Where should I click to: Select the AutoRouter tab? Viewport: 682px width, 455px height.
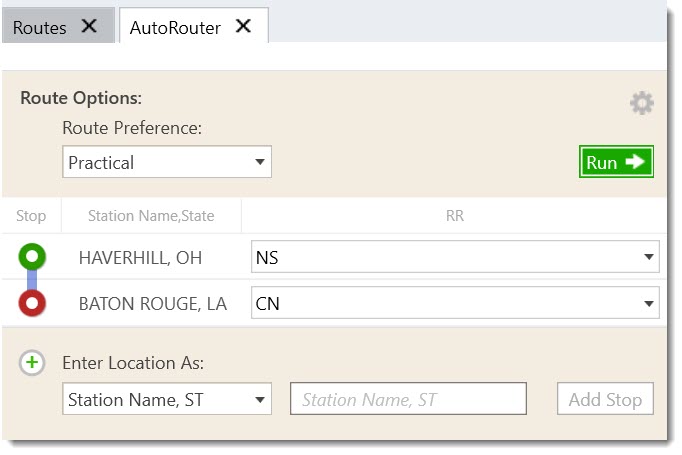point(175,28)
